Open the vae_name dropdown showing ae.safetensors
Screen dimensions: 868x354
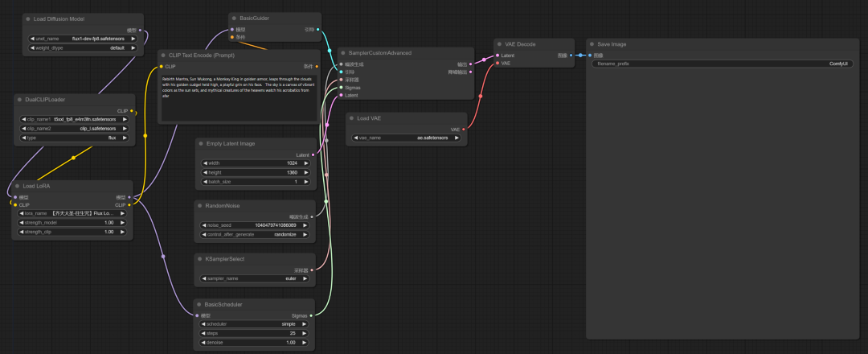(407, 138)
